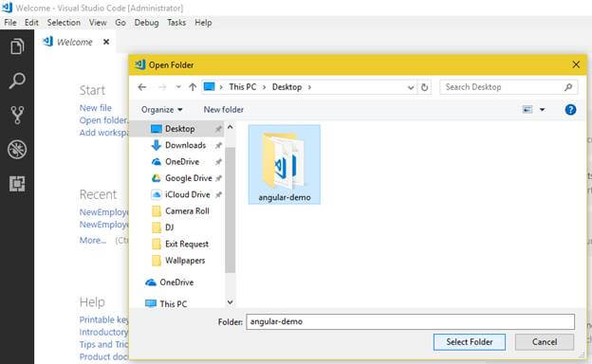Image resolution: width=592 pixels, height=364 pixels.
Task: Go forward in Open Folder dialog
Action: click(x=162, y=87)
